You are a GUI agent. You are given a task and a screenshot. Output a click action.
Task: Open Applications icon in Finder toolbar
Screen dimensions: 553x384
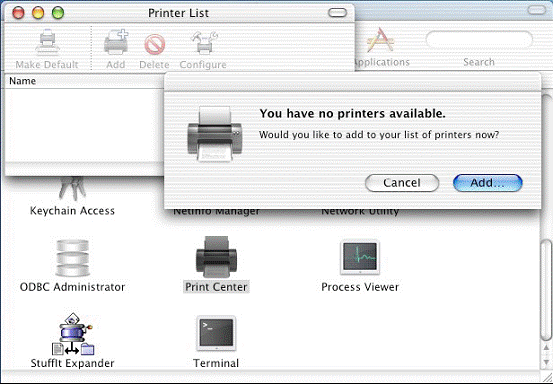[380, 39]
